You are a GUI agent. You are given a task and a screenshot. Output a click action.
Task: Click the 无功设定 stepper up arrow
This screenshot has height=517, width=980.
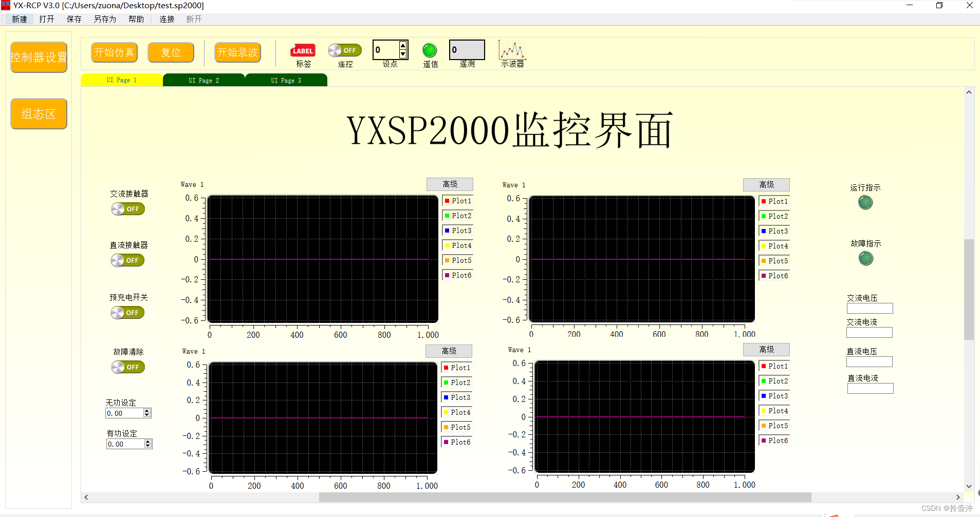pyautogui.click(x=147, y=410)
